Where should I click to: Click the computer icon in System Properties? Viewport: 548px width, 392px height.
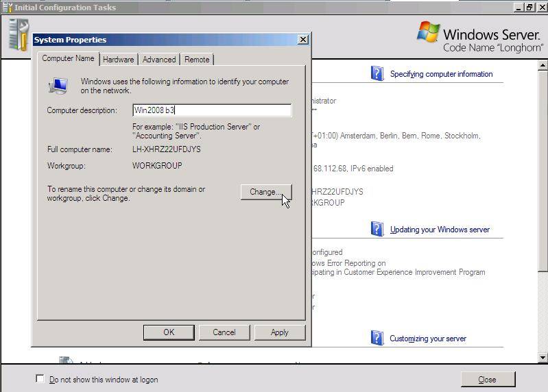[x=58, y=86]
